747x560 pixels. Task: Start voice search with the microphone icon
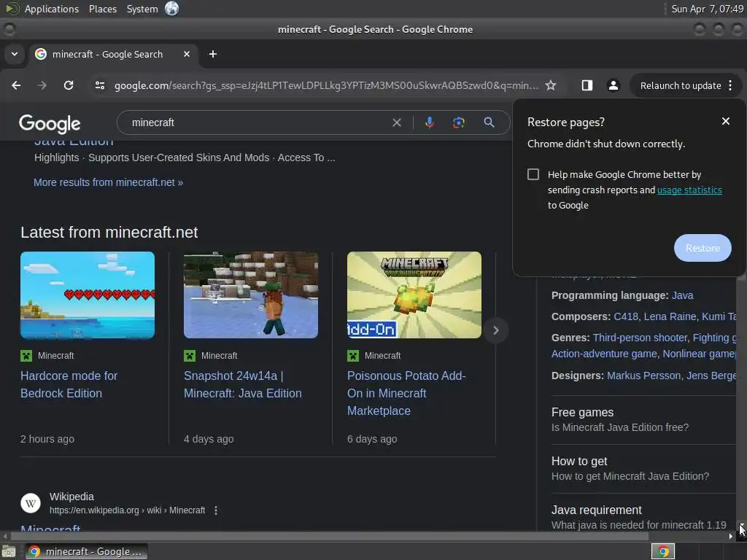tap(429, 122)
